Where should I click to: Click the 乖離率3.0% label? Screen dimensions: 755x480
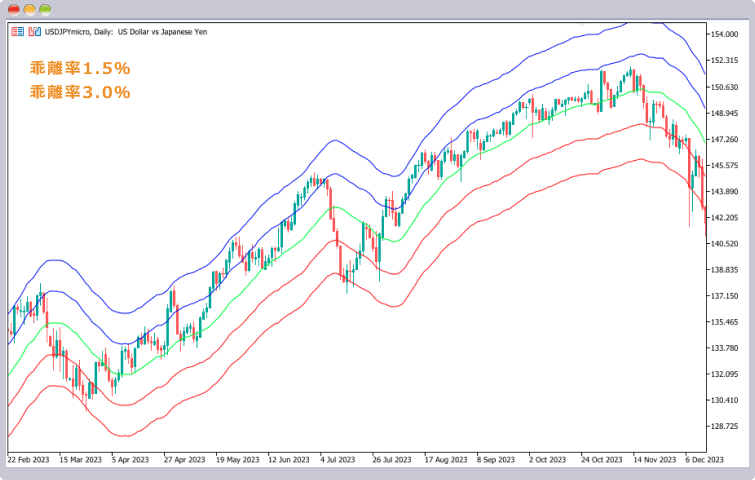click(x=80, y=91)
